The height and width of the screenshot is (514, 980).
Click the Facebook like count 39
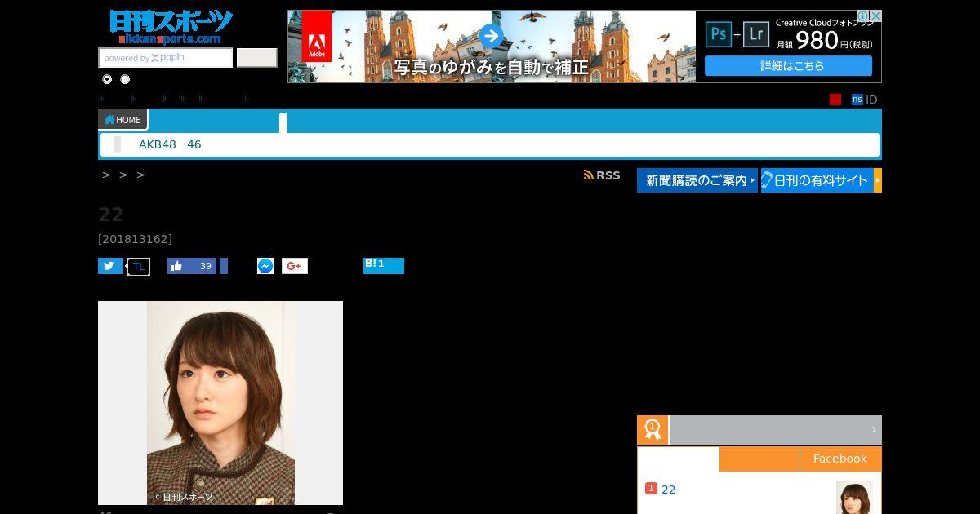pyautogui.click(x=206, y=266)
